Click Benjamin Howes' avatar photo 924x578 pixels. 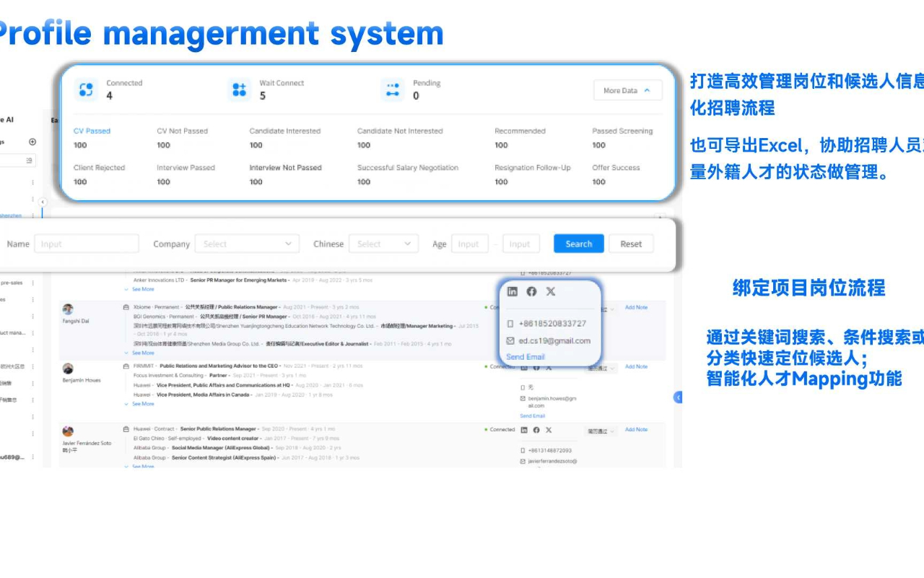coord(68,368)
